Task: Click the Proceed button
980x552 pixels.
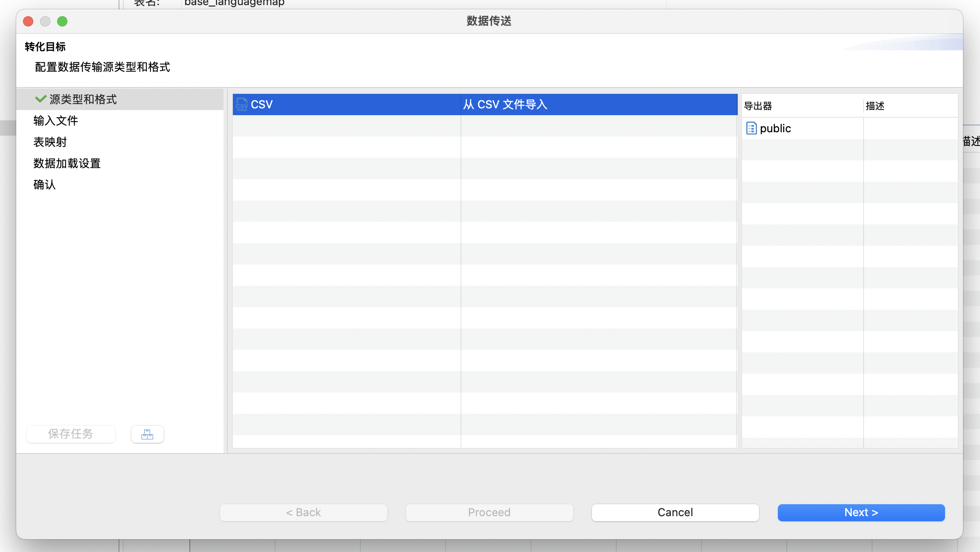Action: point(489,512)
